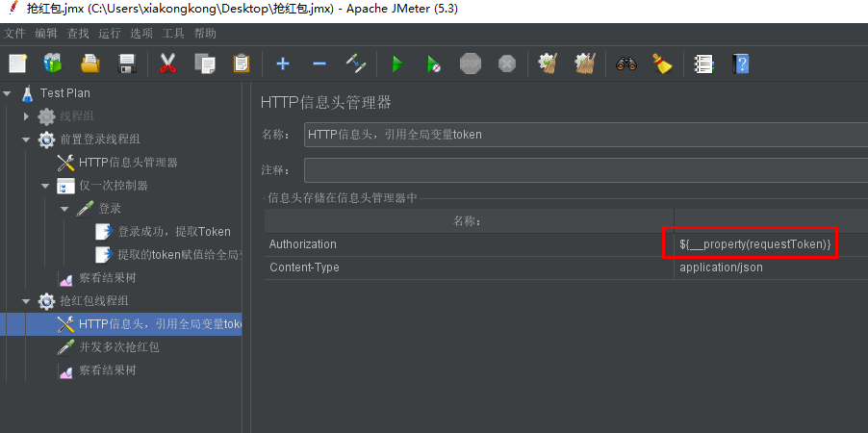Click the ${__property(requestToken)} value cell
The image size is (868, 433).
(x=771, y=244)
